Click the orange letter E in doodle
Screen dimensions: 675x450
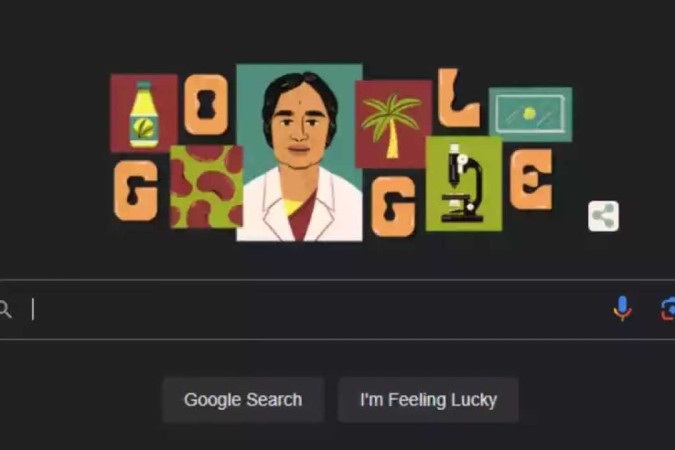[x=531, y=179]
